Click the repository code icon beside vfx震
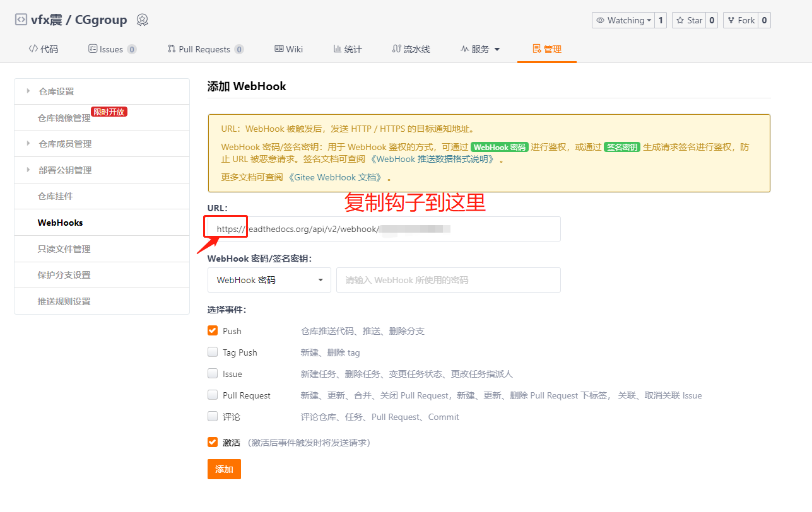Viewport: 812px width, 512px height. point(21,20)
